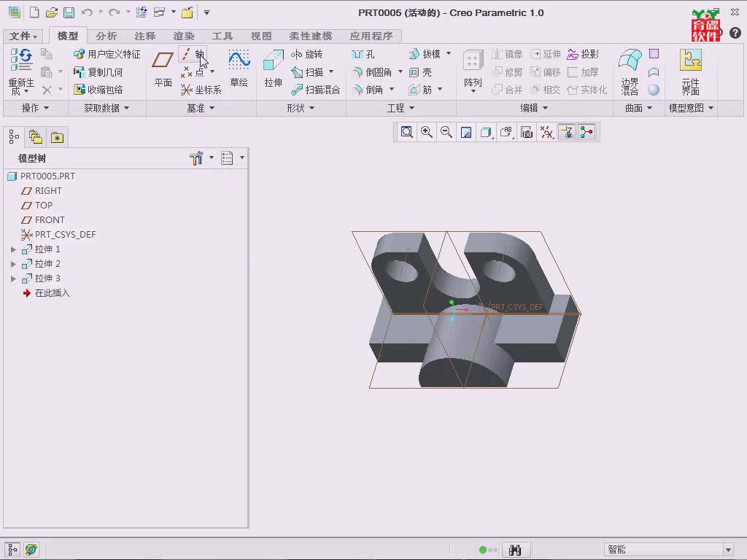Viewport: 747px width, 560px height.
Task: Switch to the 注释 tab
Action: tap(145, 36)
